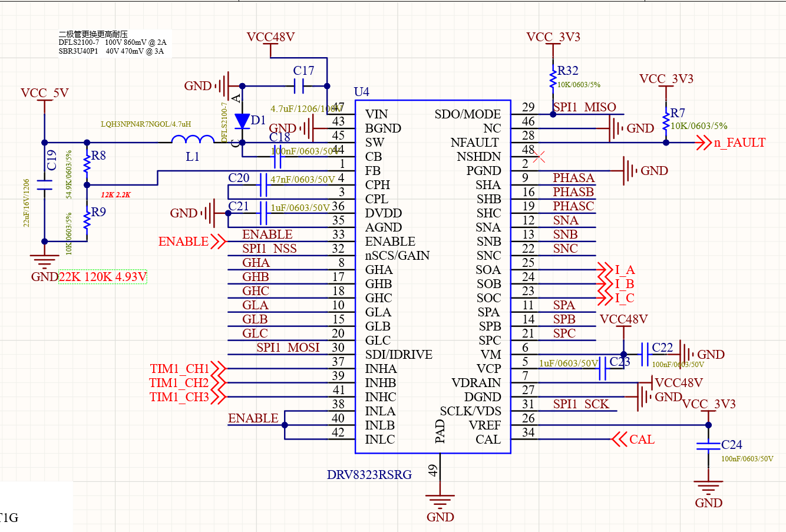The width and height of the screenshot is (786, 532).
Task: Click the nSCS/GAIN pin name
Action: click(397, 256)
